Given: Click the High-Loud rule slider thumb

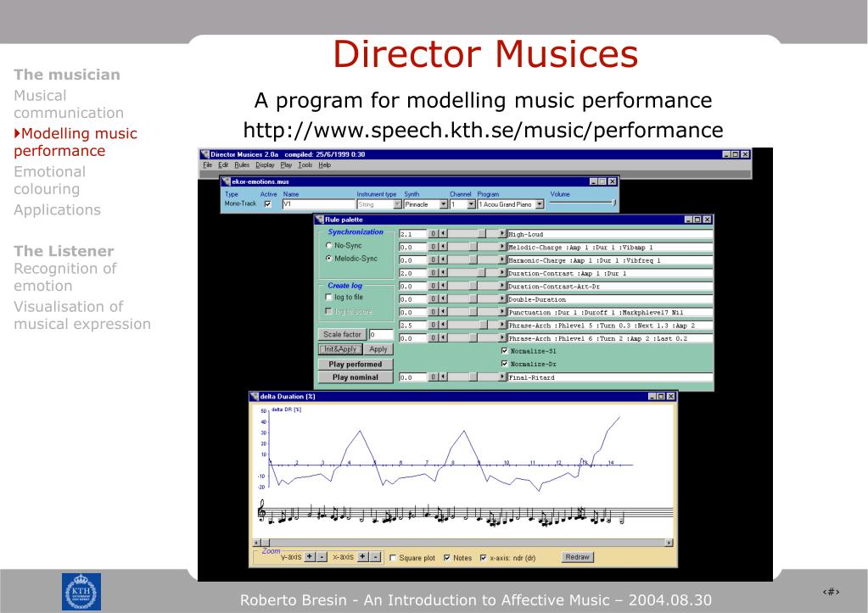Looking at the screenshot, I should (x=482, y=234).
